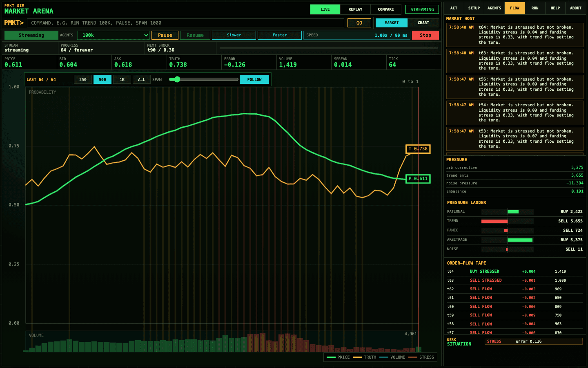Viewport: 588px width, 368px height.
Task: Open the REPLAY tab
Action: tap(355, 9)
